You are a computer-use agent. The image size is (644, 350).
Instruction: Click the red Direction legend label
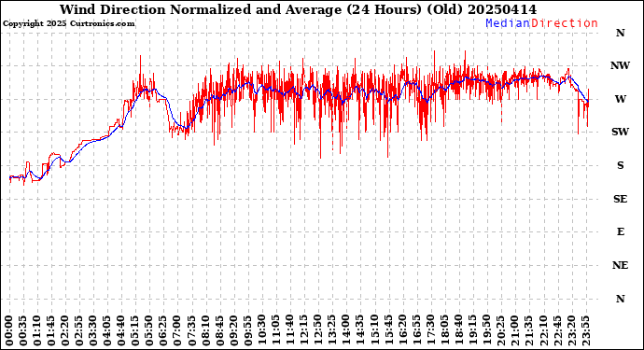565,23
